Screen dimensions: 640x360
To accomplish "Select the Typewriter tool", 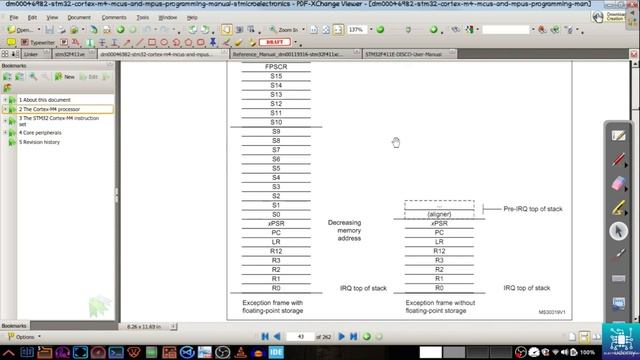I will tap(38, 42).
